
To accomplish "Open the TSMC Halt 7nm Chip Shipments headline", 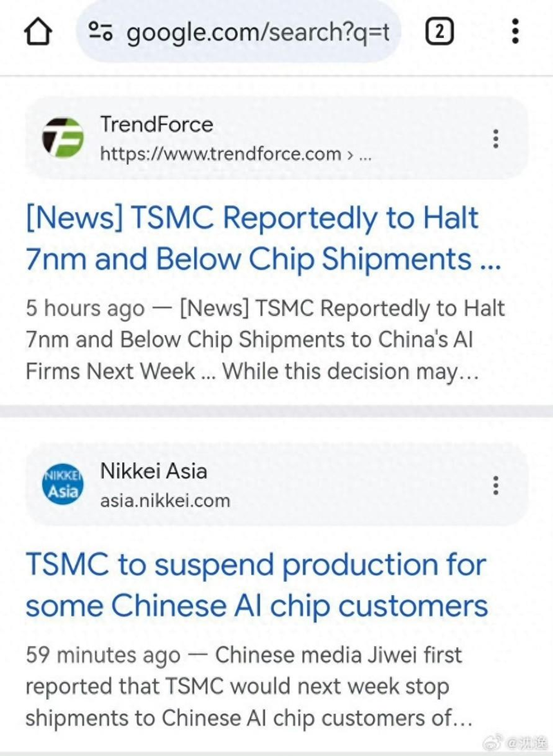I will 263,238.
